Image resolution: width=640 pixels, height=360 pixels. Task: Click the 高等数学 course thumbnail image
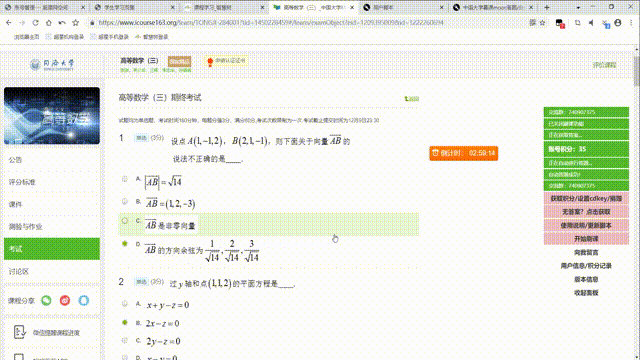(x=52, y=116)
